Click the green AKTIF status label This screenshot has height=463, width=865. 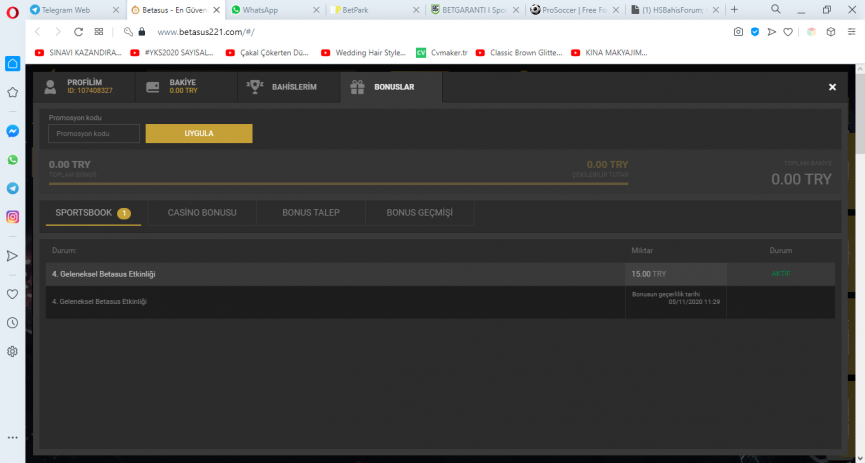(781, 274)
